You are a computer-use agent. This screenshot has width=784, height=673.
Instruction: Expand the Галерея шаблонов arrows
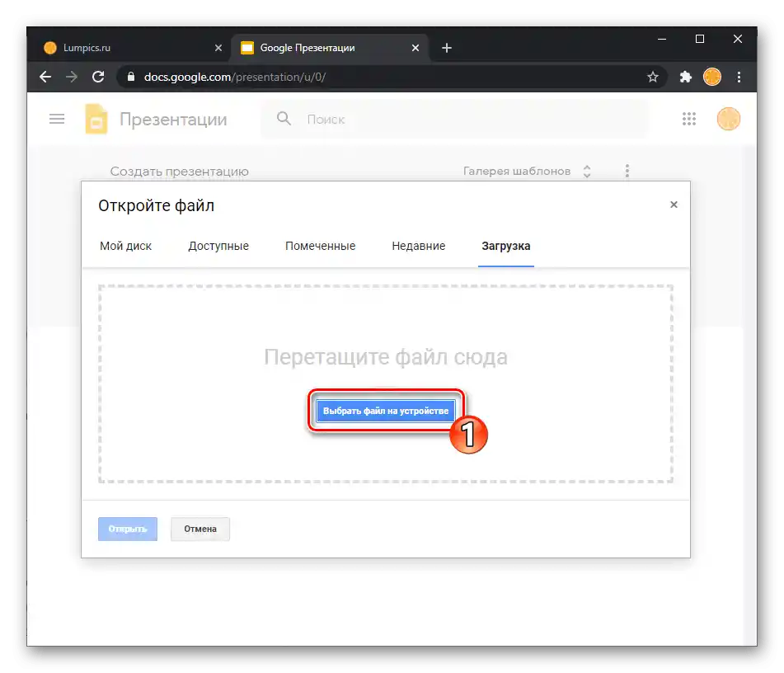[x=586, y=171]
